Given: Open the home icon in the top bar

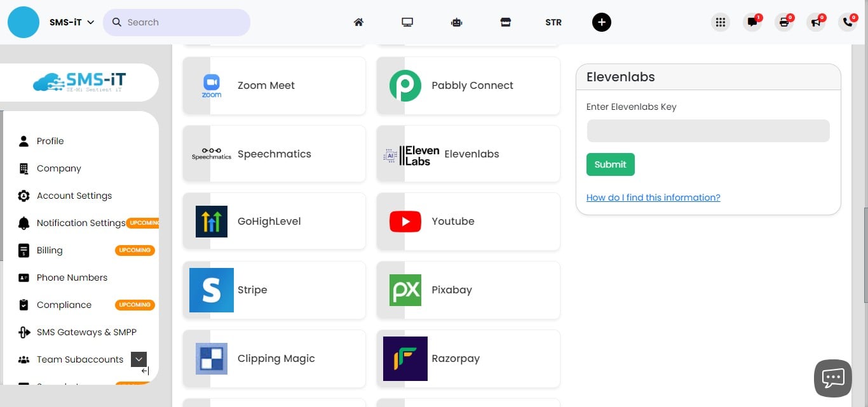Looking at the screenshot, I should [x=358, y=22].
